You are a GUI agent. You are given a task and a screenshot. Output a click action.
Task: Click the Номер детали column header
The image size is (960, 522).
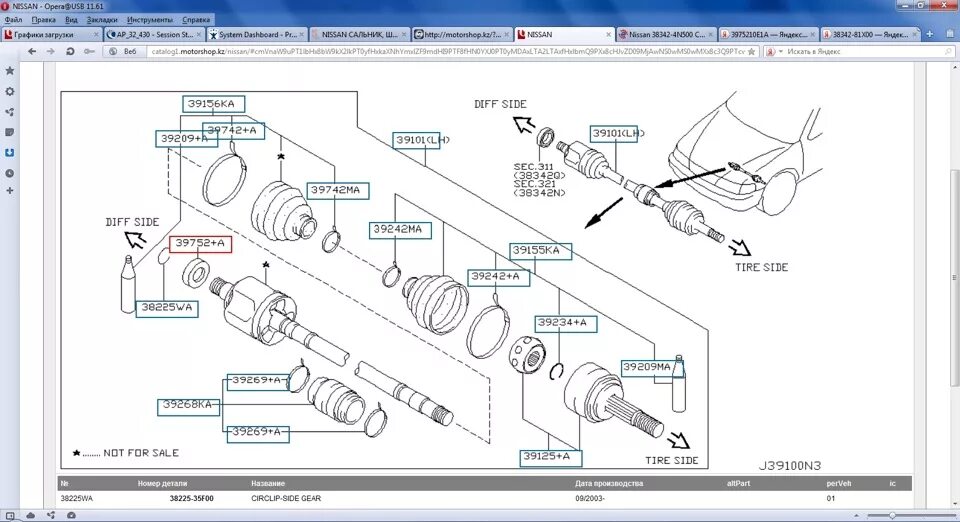click(162, 483)
